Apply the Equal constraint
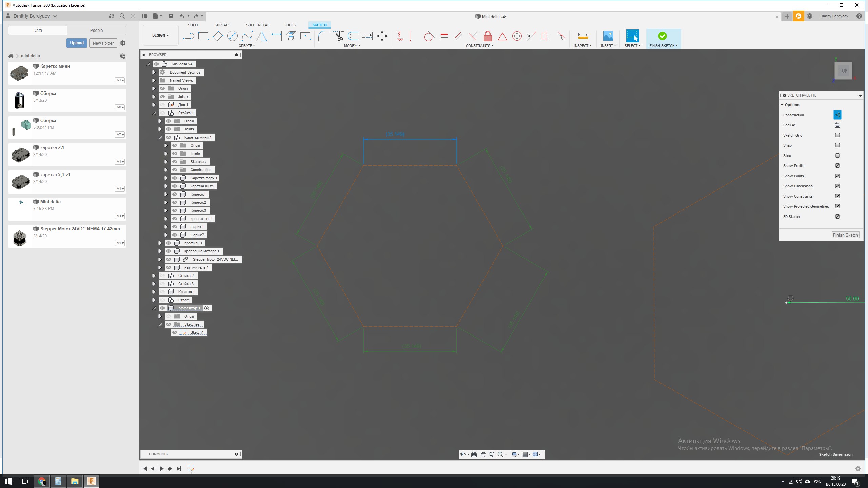 [x=444, y=36]
